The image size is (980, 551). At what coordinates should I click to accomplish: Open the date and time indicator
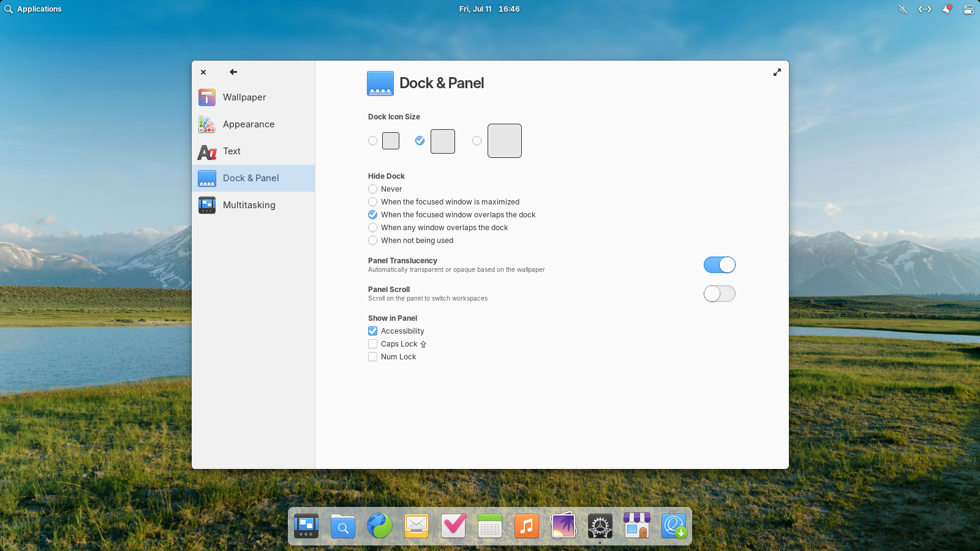489,9
